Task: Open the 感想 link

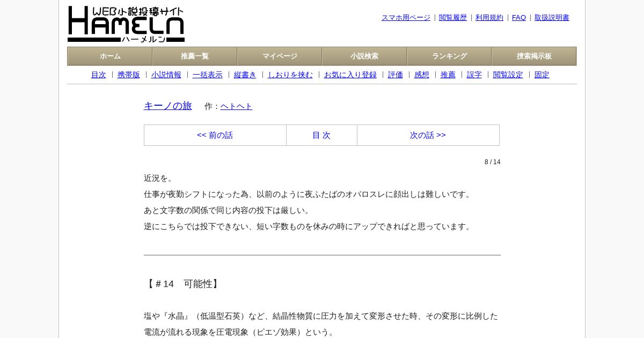Action: point(422,75)
